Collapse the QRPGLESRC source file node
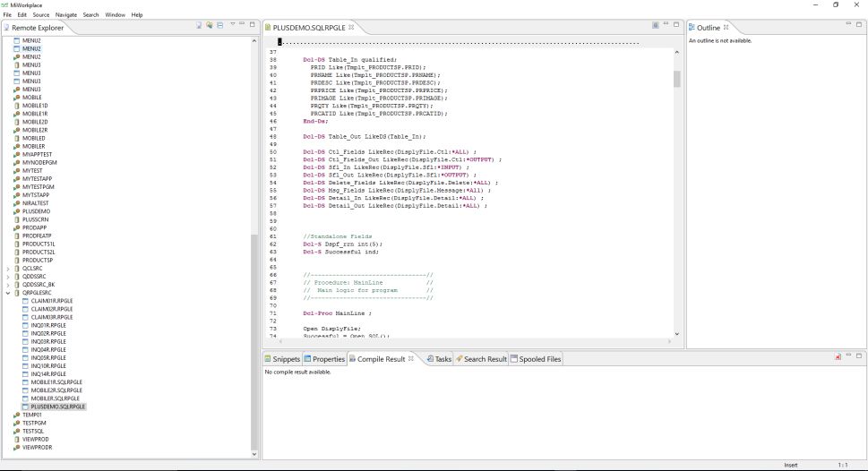This screenshot has height=471, width=868. (x=8, y=293)
